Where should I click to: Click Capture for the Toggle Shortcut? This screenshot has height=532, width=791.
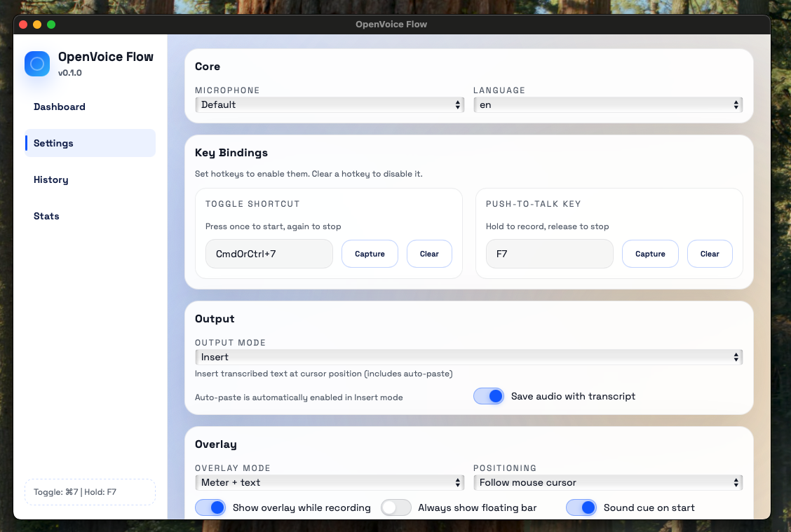pyautogui.click(x=370, y=254)
